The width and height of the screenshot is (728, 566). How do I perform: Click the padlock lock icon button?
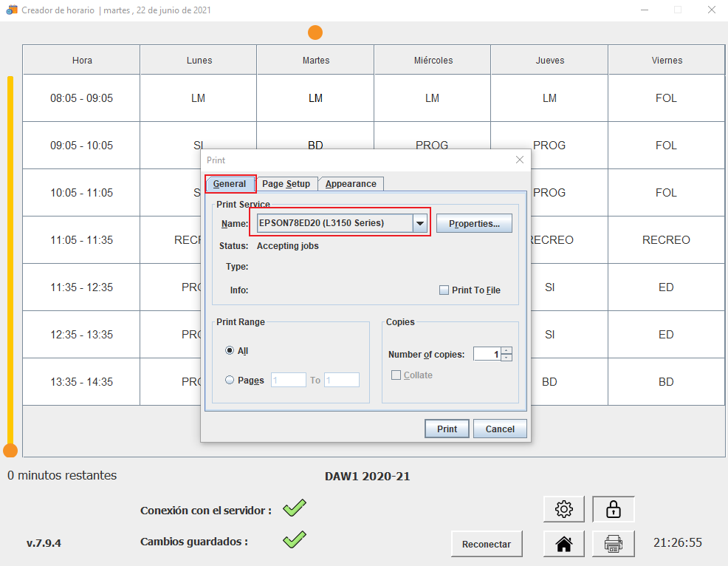(x=613, y=508)
